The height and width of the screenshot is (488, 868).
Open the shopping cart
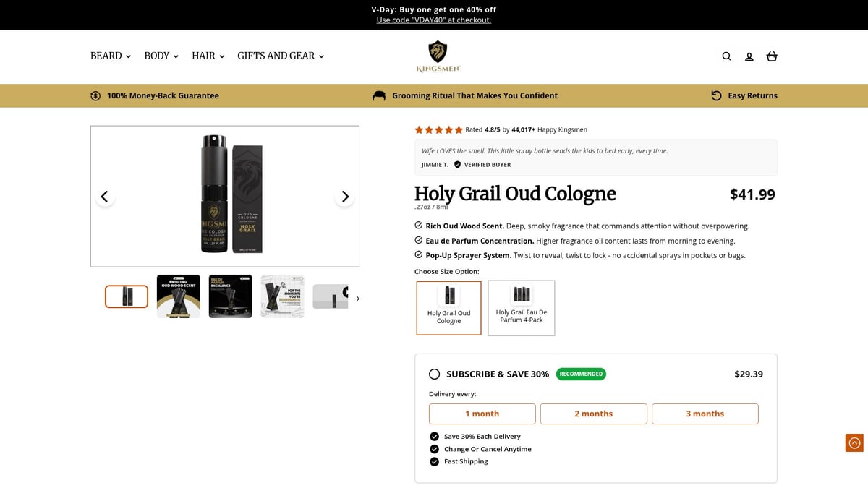772,56
